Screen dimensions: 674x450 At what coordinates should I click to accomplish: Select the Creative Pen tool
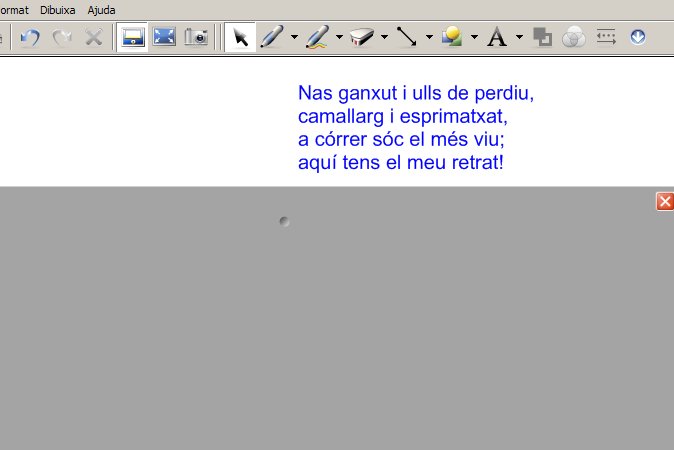point(317,37)
